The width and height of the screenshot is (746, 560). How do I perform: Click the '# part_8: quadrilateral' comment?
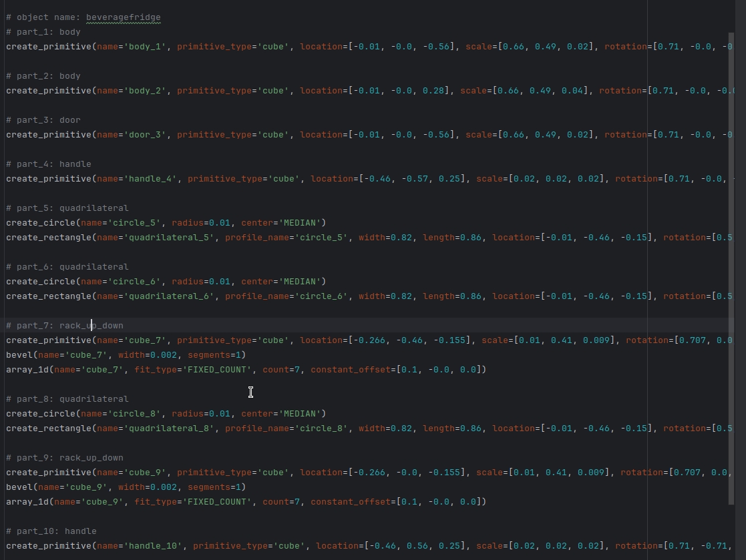(x=67, y=399)
